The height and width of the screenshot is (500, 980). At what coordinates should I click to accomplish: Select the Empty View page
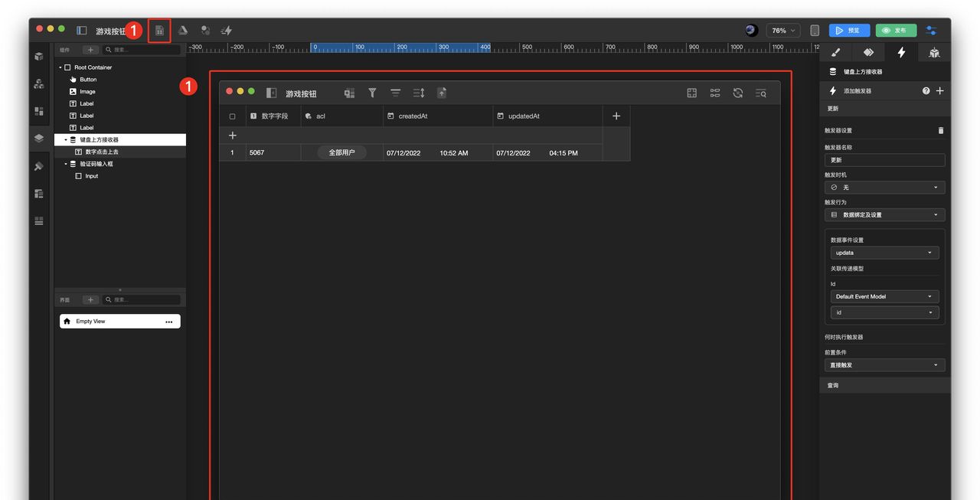pos(120,322)
